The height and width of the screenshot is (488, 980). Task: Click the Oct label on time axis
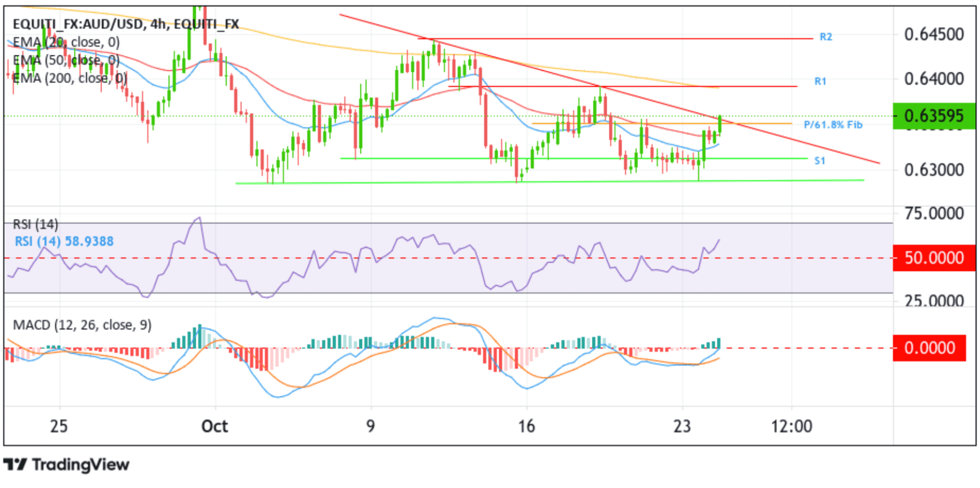215,426
